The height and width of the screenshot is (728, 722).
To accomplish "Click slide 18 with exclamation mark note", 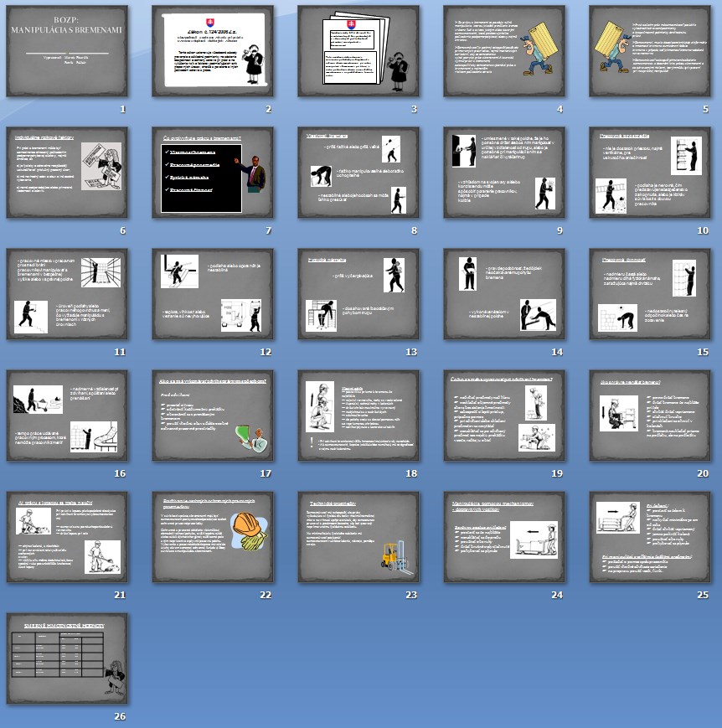I will [358, 416].
